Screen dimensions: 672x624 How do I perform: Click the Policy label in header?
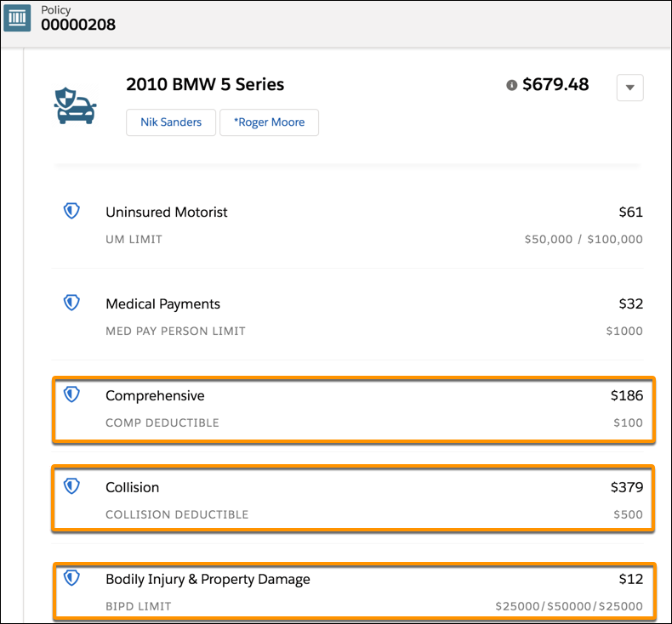pos(55,10)
